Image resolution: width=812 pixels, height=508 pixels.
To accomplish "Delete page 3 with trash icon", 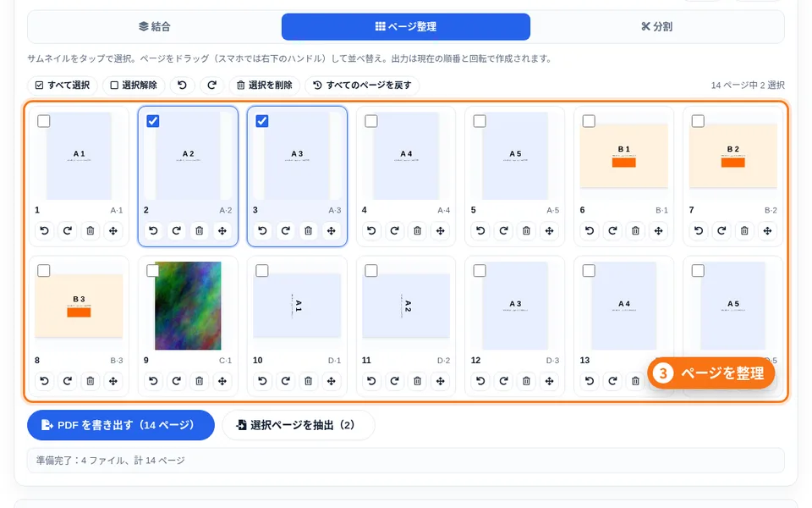I will [x=308, y=230].
